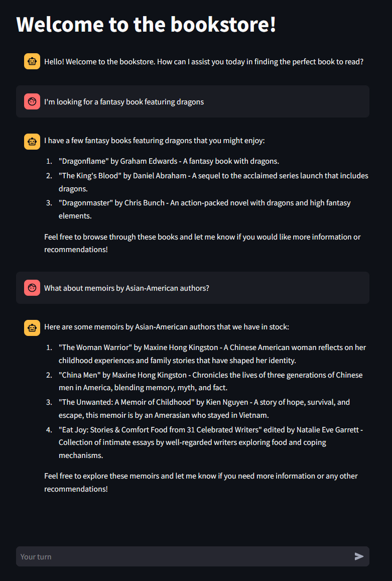Click the "Welcome to the bookstore!" heading

pyautogui.click(x=147, y=25)
